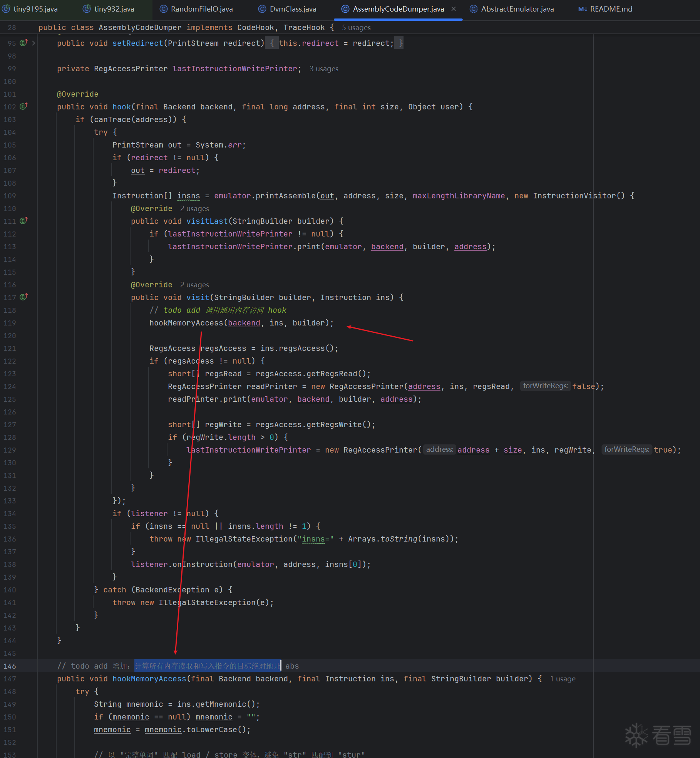This screenshot has width=700, height=758.
Task: Click the canTrace call on line 103
Action: [112, 119]
